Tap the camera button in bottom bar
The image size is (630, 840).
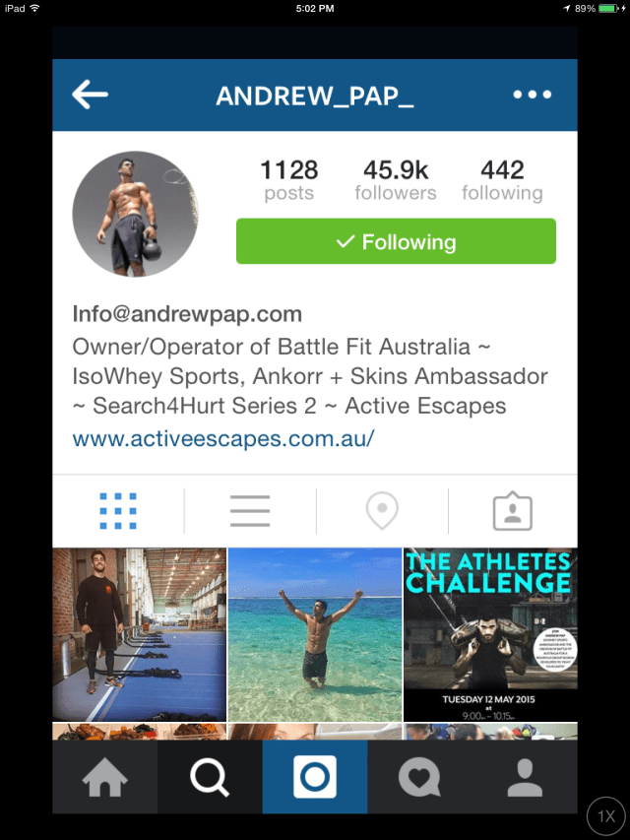pyautogui.click(x=315, y=777)
